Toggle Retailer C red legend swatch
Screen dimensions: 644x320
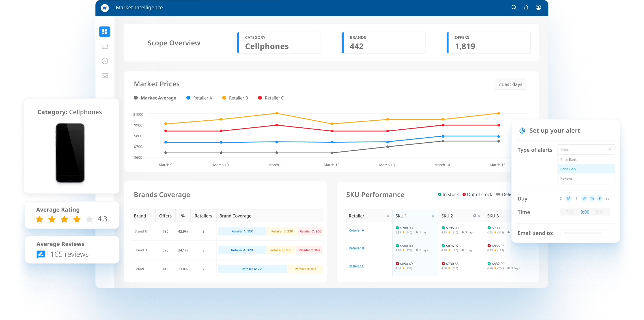(260, 98)
